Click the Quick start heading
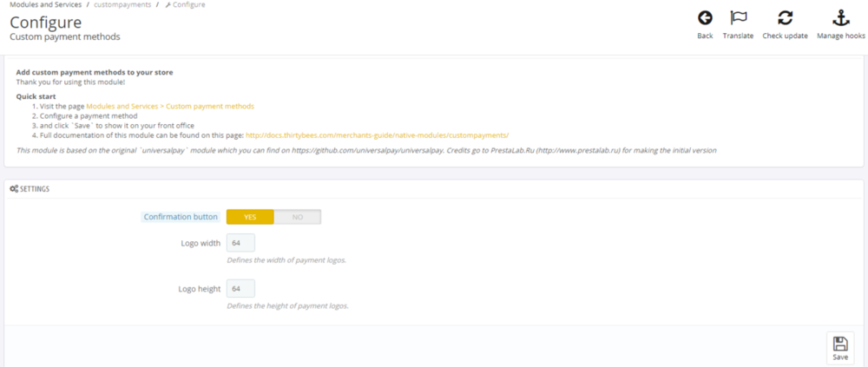 click(x=36, y=96)
